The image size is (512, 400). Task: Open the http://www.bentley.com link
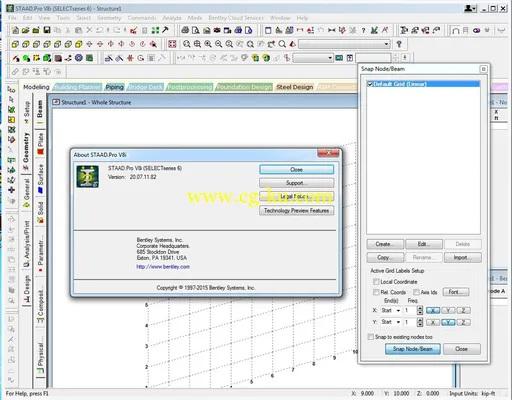163,267
